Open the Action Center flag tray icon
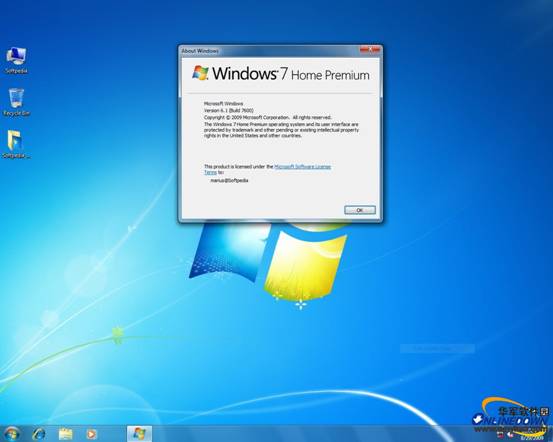The image size is (553, 442). pyautogui.click(x=501, y=434)
